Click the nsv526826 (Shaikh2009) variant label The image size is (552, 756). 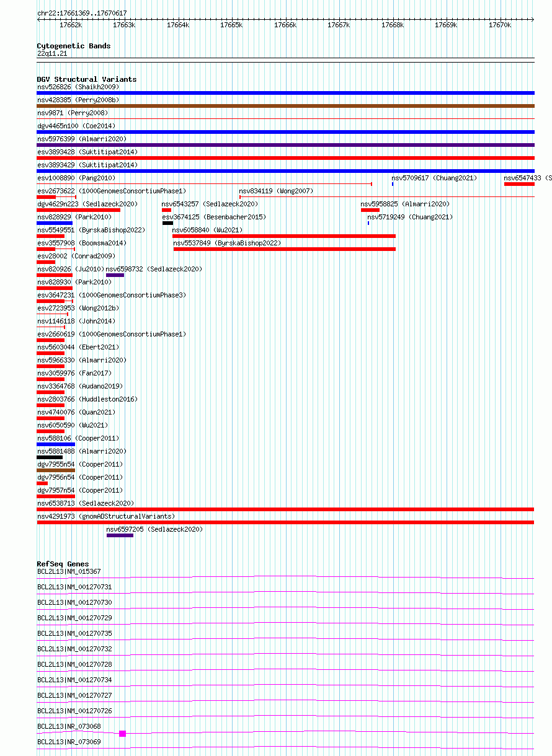[78, 87]
